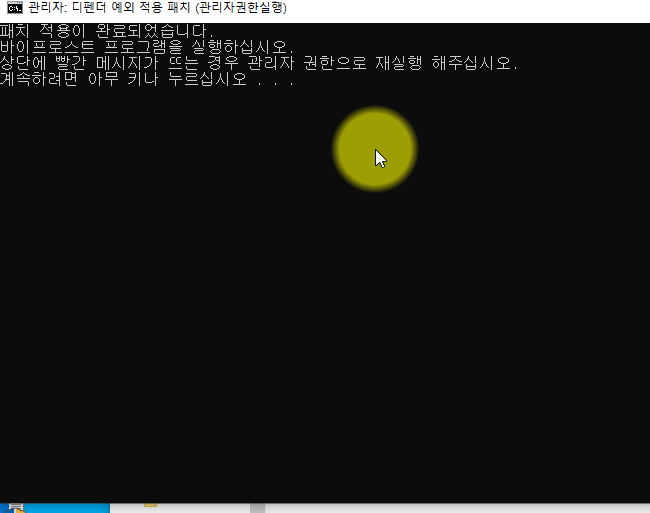
Task: Select the line '바이프로스트 프로그램을 실행하십시오.'
Action: (x=147, y=47)
